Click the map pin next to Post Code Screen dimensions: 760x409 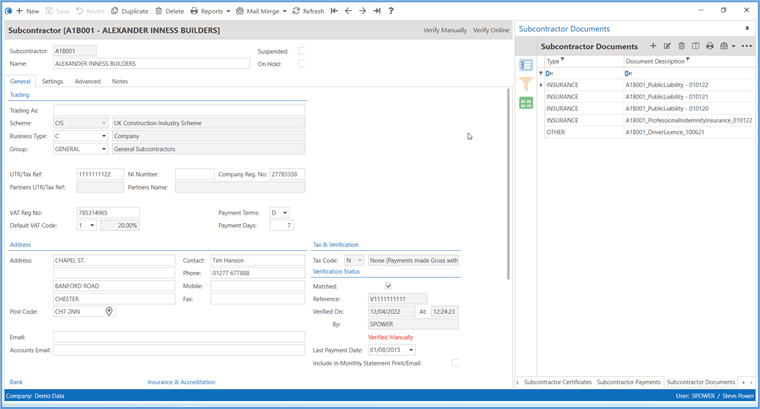(x=109, y=312)
